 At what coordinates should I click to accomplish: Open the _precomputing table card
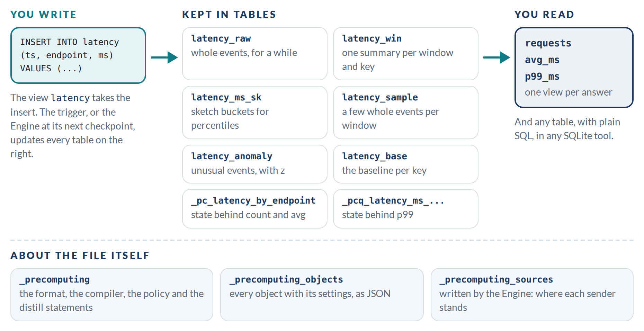click(x=112, y=295)
